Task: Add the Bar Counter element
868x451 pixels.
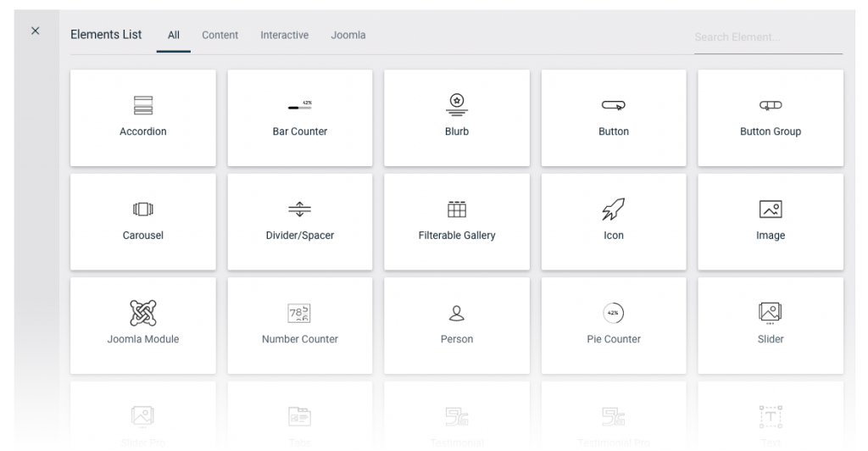Action: (300, 118)
